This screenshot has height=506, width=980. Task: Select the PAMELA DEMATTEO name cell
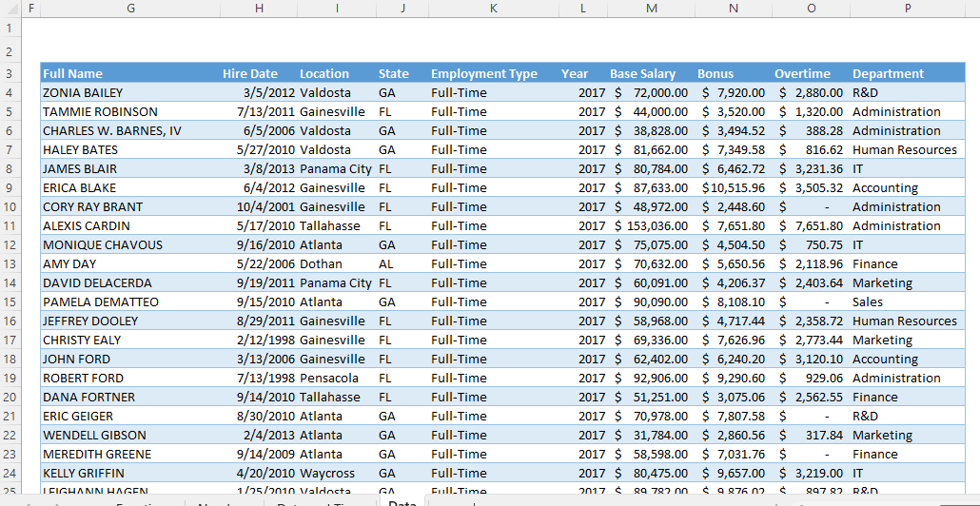click(x=130, y=302)
